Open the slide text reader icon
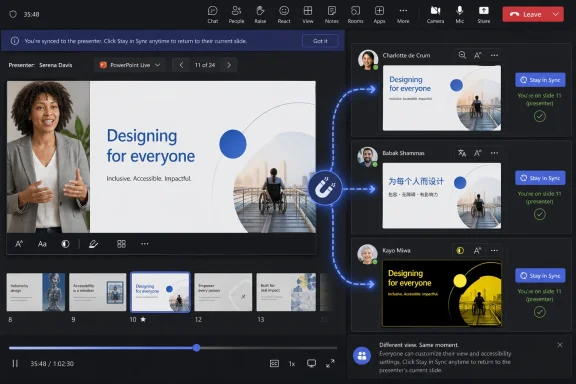Screen dimensions: 576x384 (19, 244)
